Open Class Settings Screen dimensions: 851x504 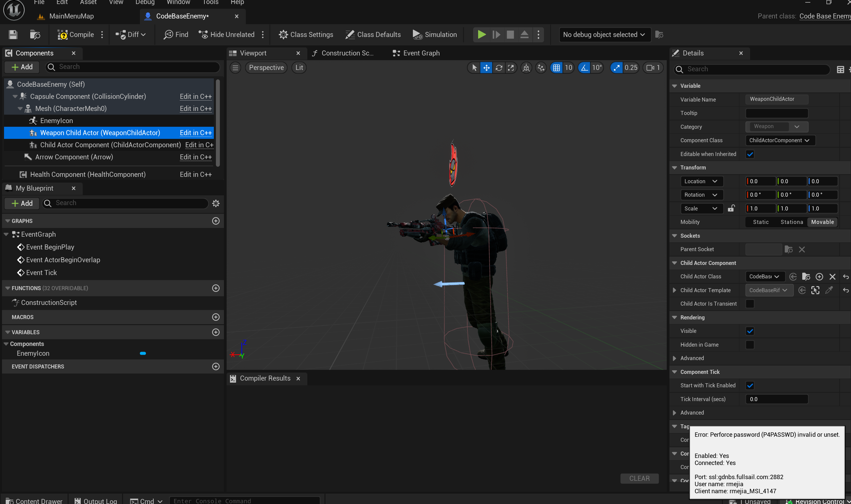(306, 35)
